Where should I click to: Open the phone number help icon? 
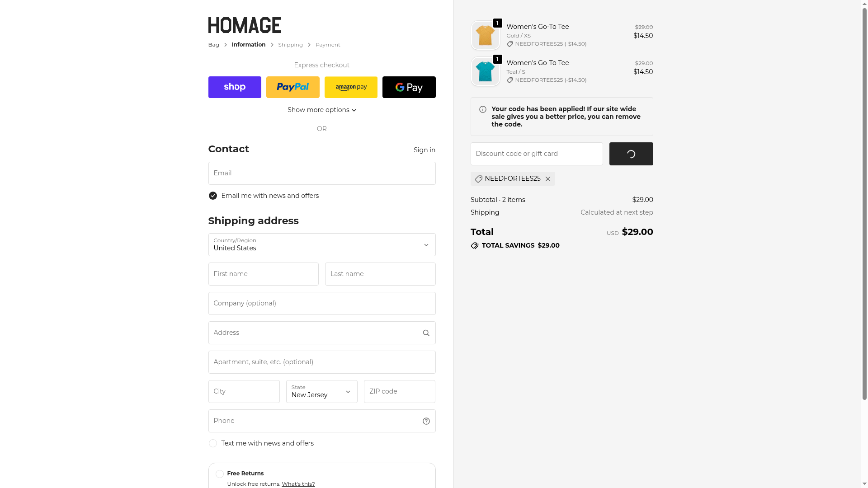pos(426,421)
